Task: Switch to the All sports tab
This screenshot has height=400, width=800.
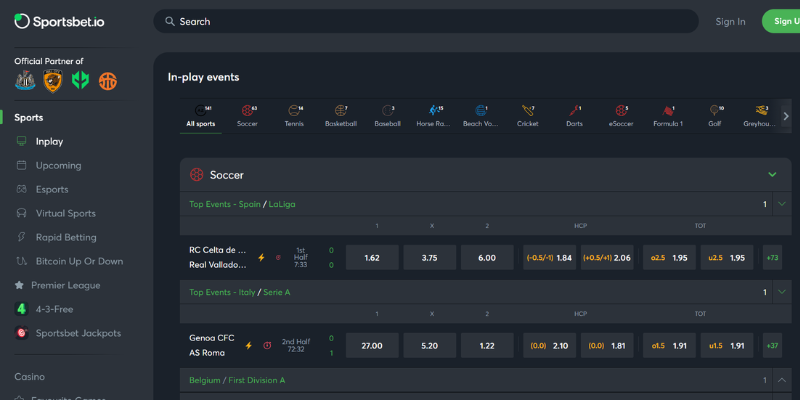Action: tap(200, 116)
